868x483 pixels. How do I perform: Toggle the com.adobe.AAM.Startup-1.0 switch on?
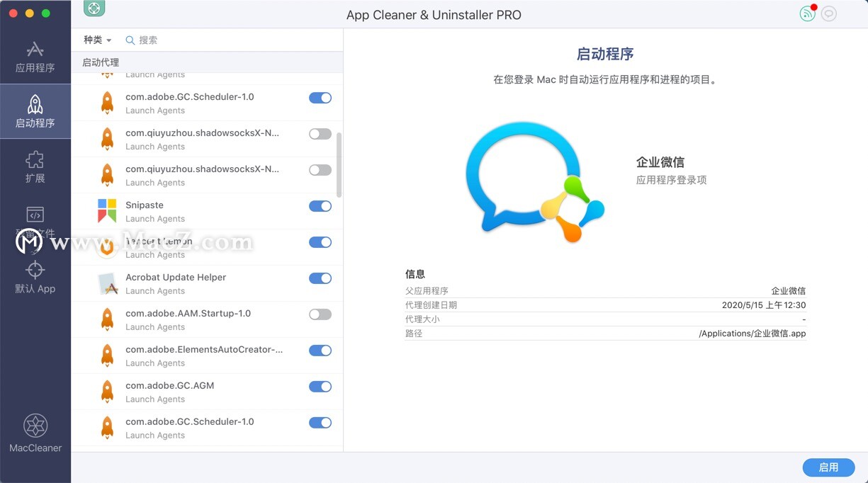320,314
